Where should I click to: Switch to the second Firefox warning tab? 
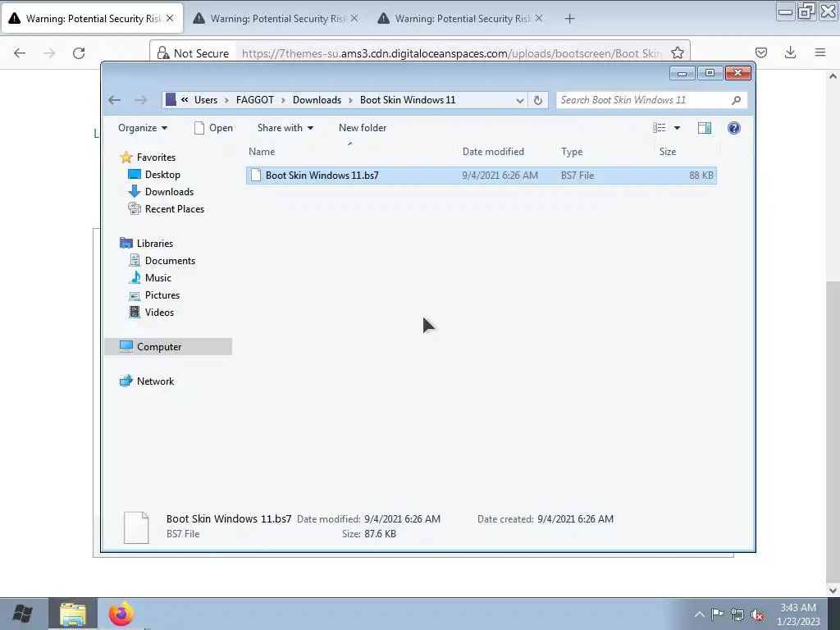pos(277,19)
